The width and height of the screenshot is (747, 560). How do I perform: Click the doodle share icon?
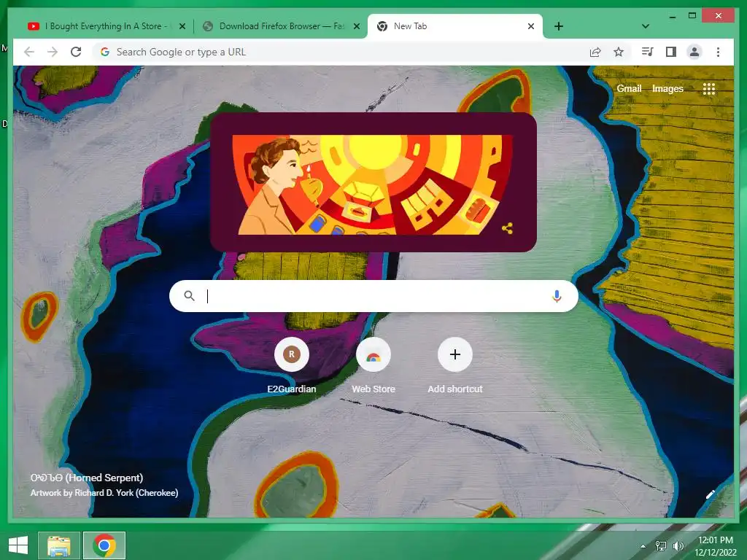(508, 228)
